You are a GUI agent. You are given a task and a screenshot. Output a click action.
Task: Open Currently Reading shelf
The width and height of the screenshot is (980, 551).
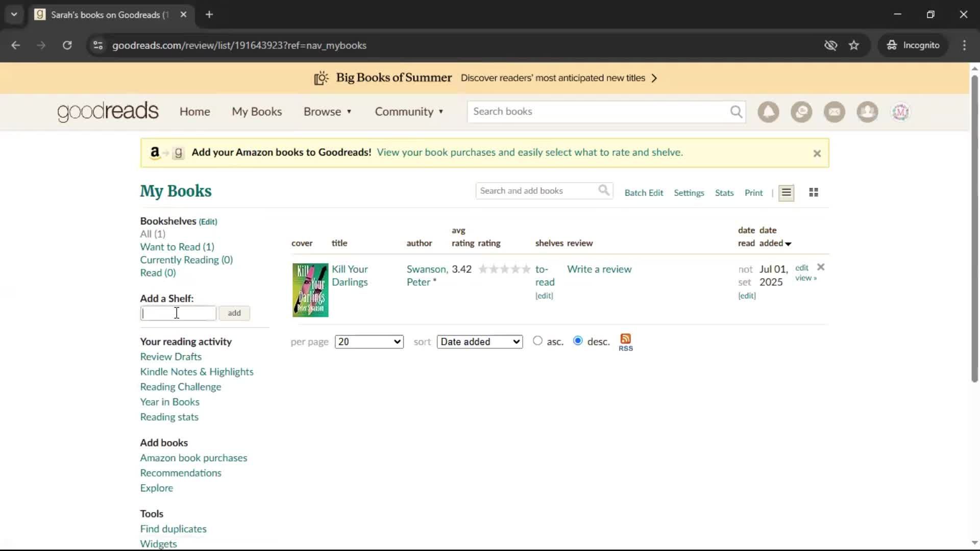(186, 260)
